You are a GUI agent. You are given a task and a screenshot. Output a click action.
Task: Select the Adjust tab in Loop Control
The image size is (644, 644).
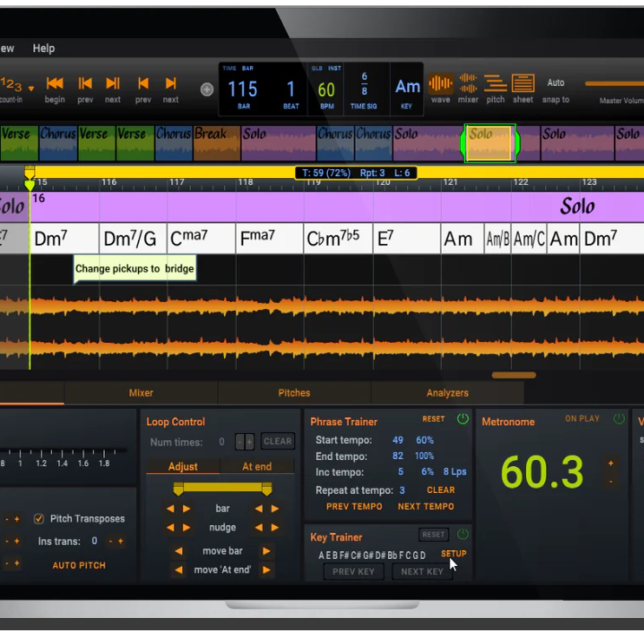(x=183, y=467)
